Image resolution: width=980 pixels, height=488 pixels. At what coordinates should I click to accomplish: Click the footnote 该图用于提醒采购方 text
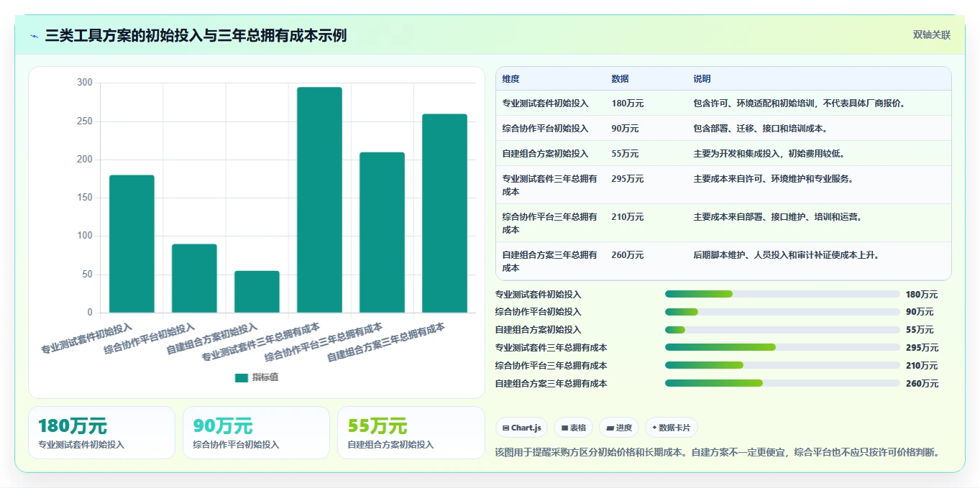point(718,452)
